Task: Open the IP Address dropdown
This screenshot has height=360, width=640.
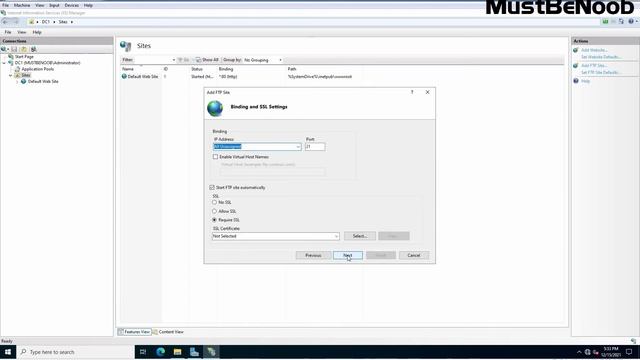Action: (298, 147)
